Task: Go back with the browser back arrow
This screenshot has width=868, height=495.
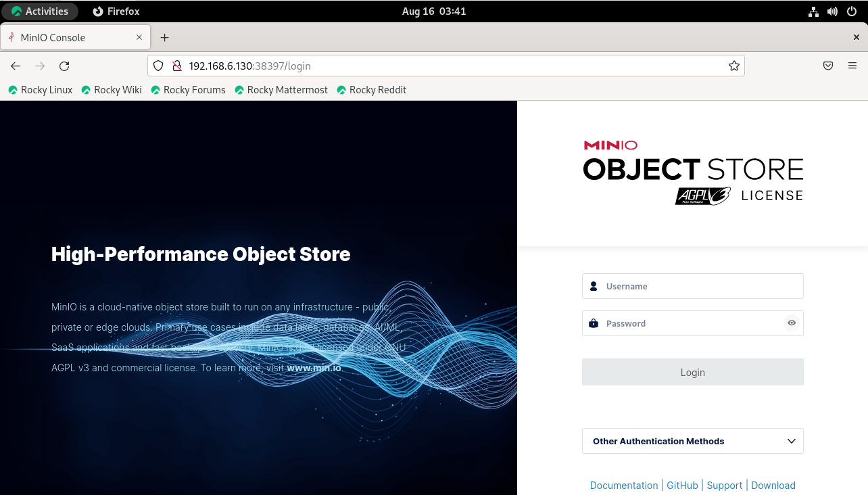Action: tap(16, 66)
